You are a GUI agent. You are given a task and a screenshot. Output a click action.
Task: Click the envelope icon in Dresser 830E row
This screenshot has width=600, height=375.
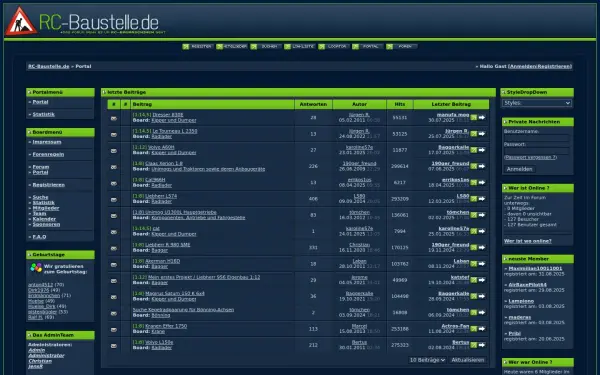pos(114,118)
